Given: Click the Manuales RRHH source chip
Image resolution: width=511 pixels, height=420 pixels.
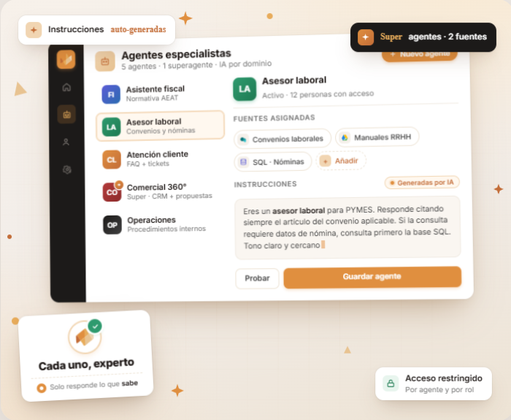Looking at the screenshot, I should tap(377, 137).
